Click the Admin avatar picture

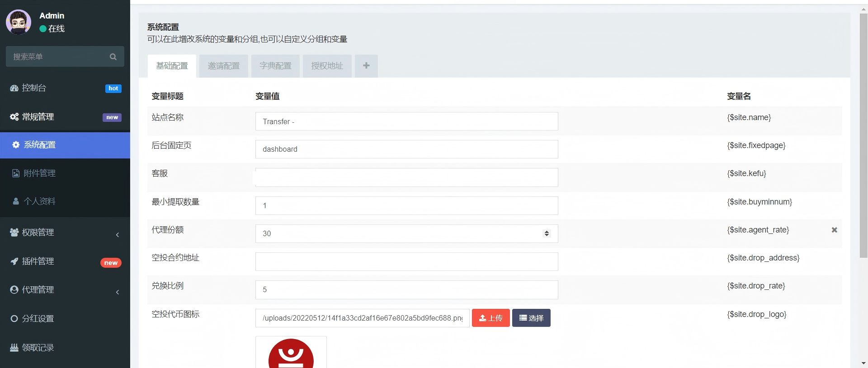(19, 22)
